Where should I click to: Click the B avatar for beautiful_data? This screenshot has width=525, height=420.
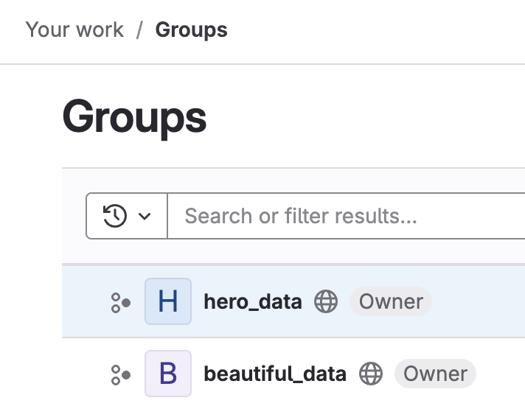pyautogui.click(x=168, y=374)
